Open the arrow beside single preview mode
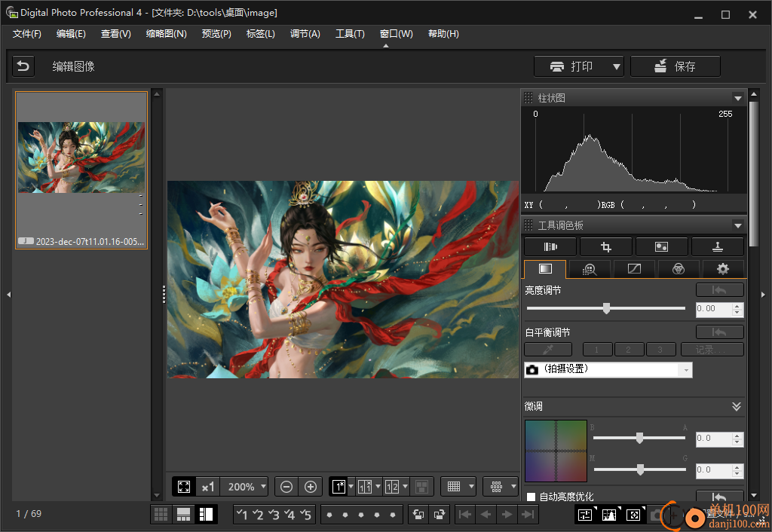Screen dimensions: 772x532 (351, 487)
